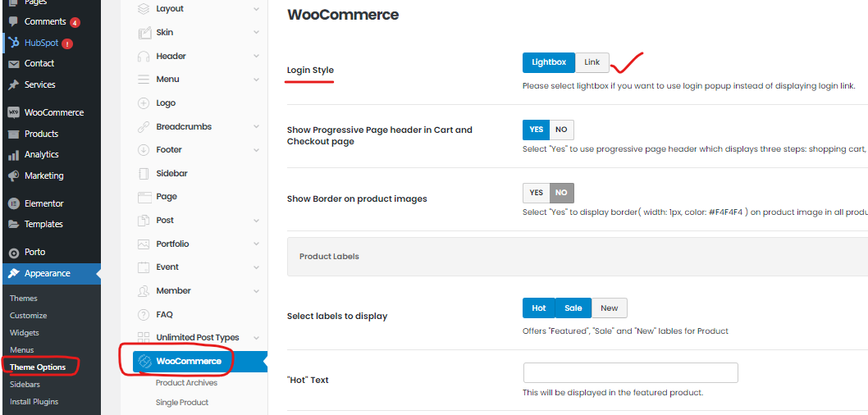Click the Comments speech bubble icon

[x=14, y=21]
